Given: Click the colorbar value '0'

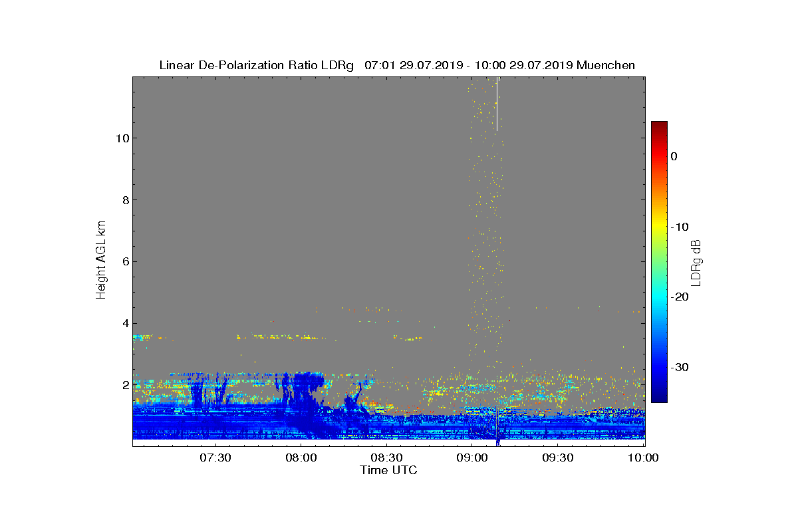Looking at the screenshot, I should pyautogui.click(x=674, y=156).
